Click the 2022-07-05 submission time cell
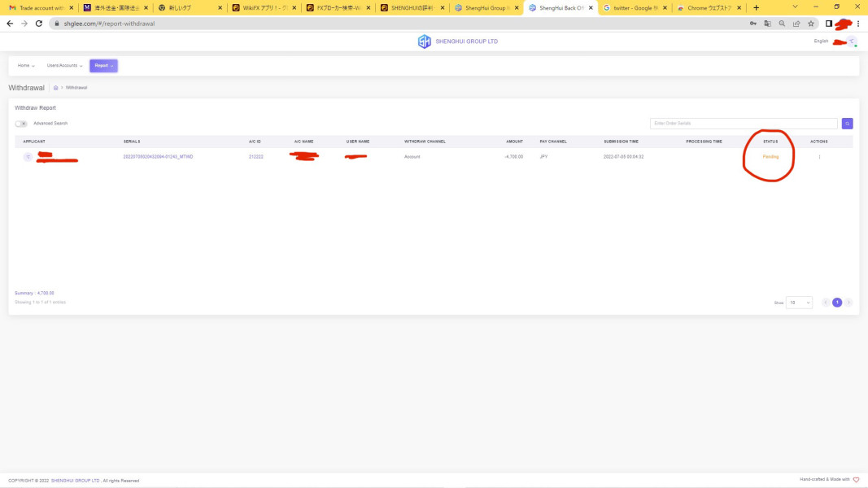Viewport: 868px width, 488px height. [x=623, y=157]
